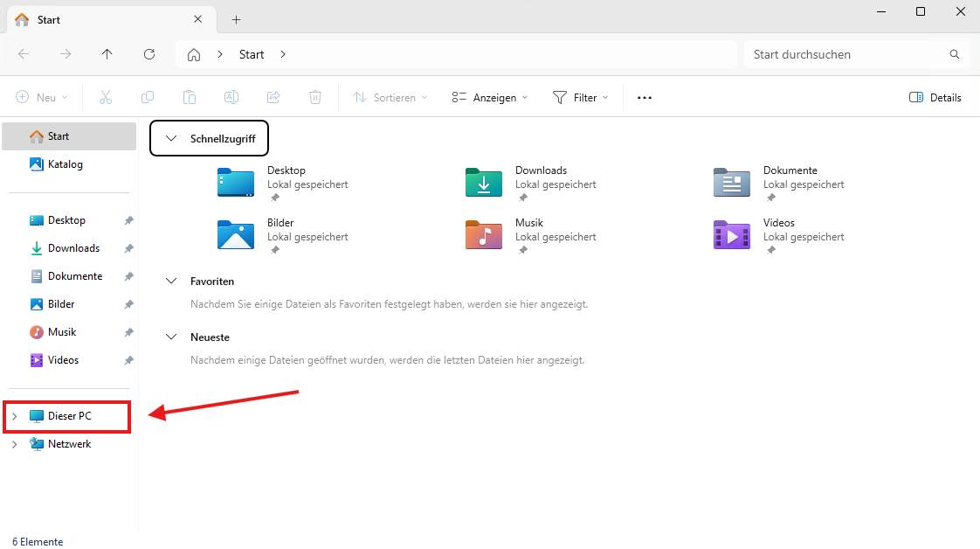
Task: Click the three-dots more options button
Action: (x=645, y=97)
